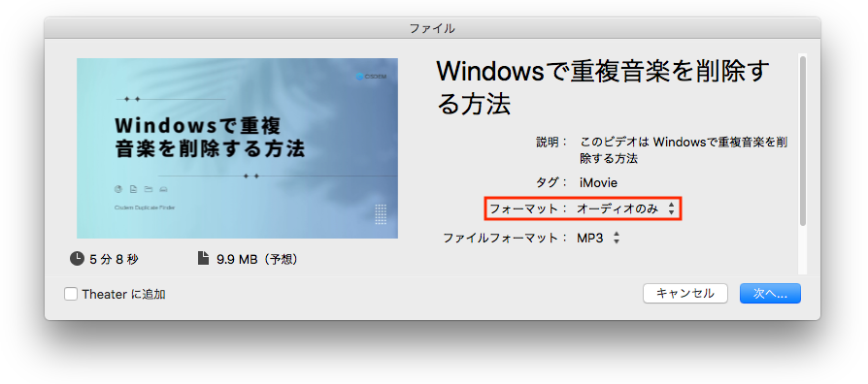Click the 5 分 8 秒 duration text
The height and width of the screenshot is (384, 868).
pyautogui.click(x=114, y=259)
